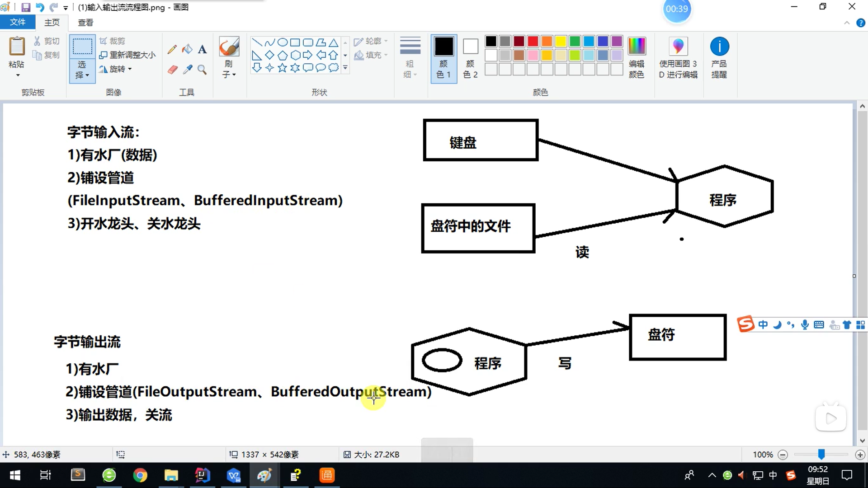Screen dimensions: 868x488
Task: Open the Quick Access Toolbar customize arrow
Action: (x=66, y=8)
